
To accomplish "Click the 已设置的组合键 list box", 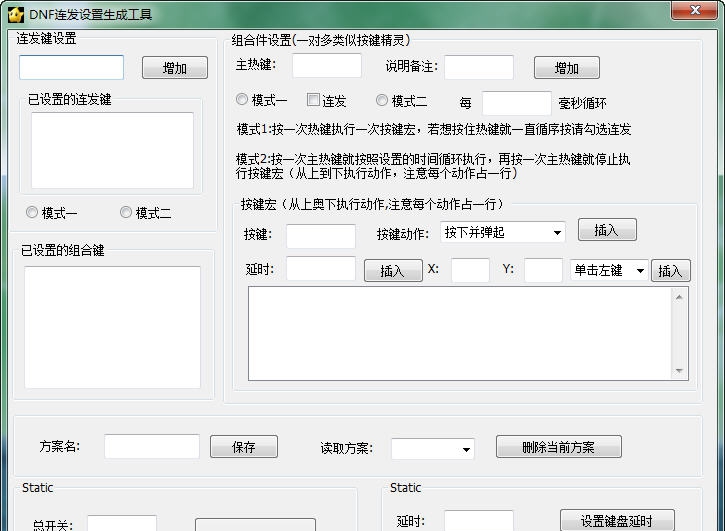I will [x=112, y=327].
